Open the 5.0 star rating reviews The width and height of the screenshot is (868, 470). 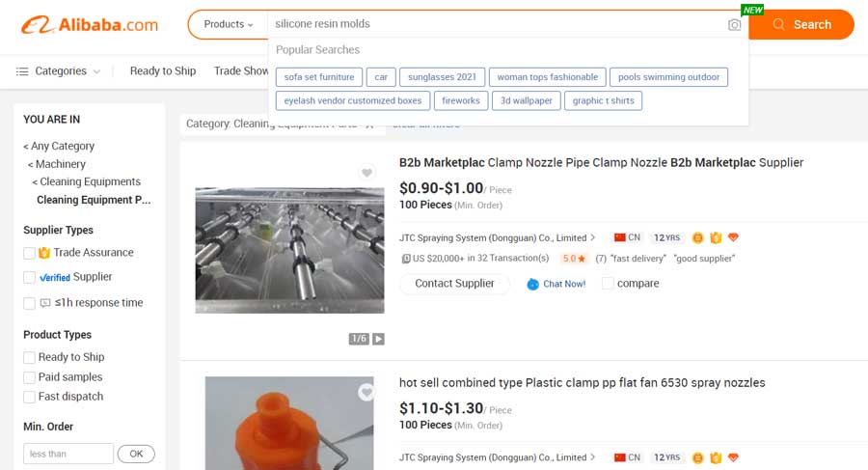tap(574, 259)
